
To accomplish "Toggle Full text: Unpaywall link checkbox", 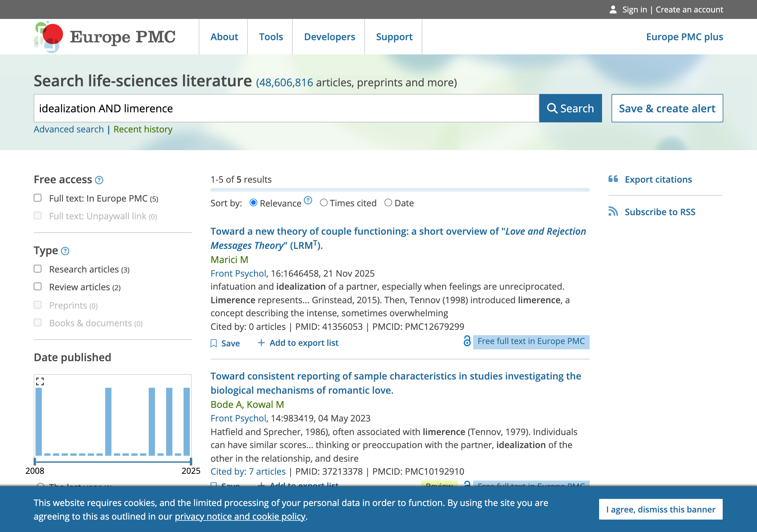I will 38,215.
